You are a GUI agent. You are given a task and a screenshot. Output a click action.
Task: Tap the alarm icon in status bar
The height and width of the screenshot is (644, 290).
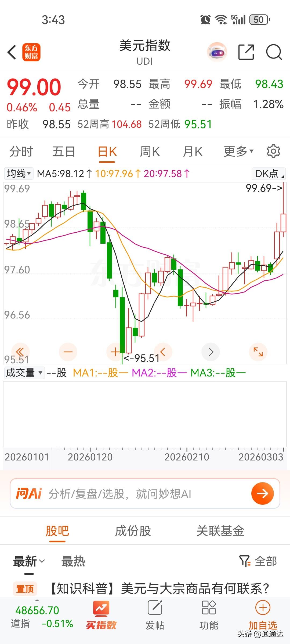pos(205,20)
